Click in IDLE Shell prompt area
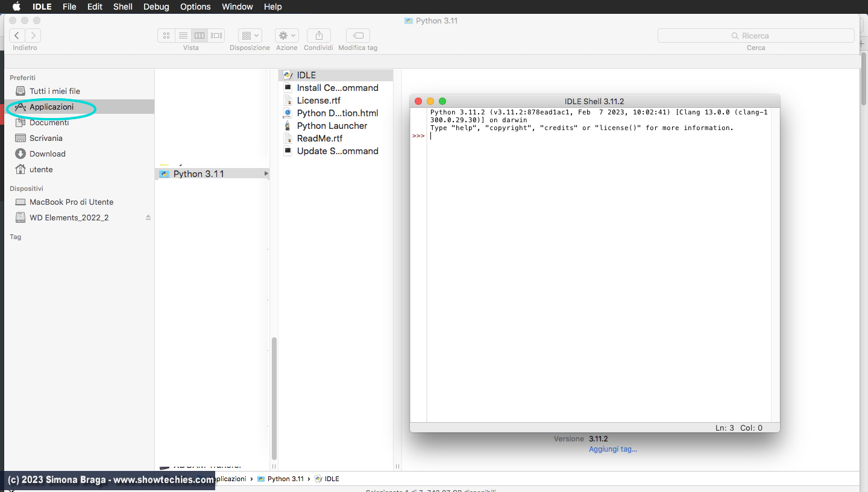The height and width of the screenshot is (492, 868). (599, 136)
